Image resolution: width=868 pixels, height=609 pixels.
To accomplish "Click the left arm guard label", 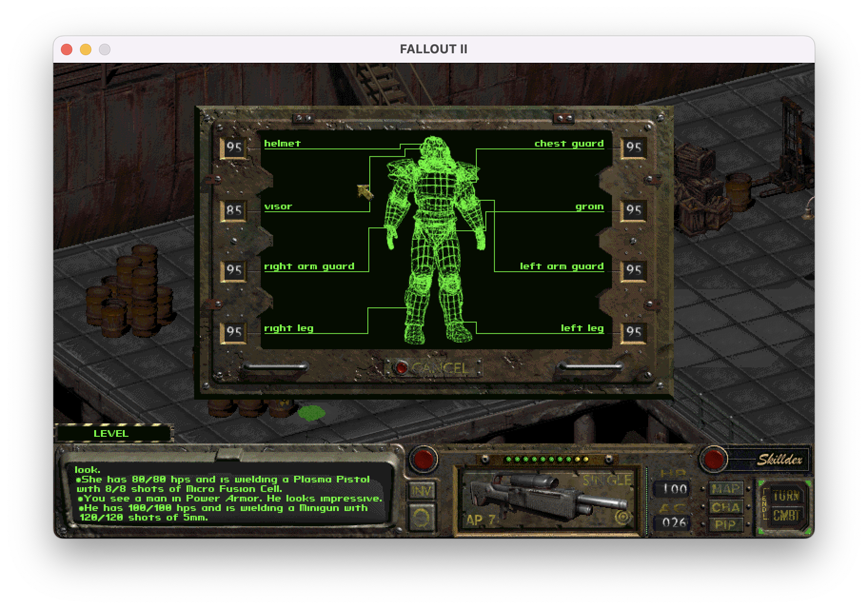I will [562, 266].
